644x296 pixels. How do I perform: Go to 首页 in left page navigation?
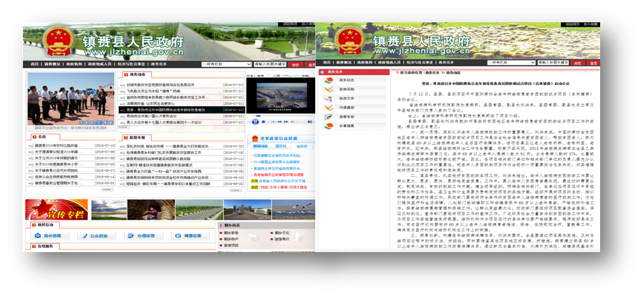(x=34, y=64)
